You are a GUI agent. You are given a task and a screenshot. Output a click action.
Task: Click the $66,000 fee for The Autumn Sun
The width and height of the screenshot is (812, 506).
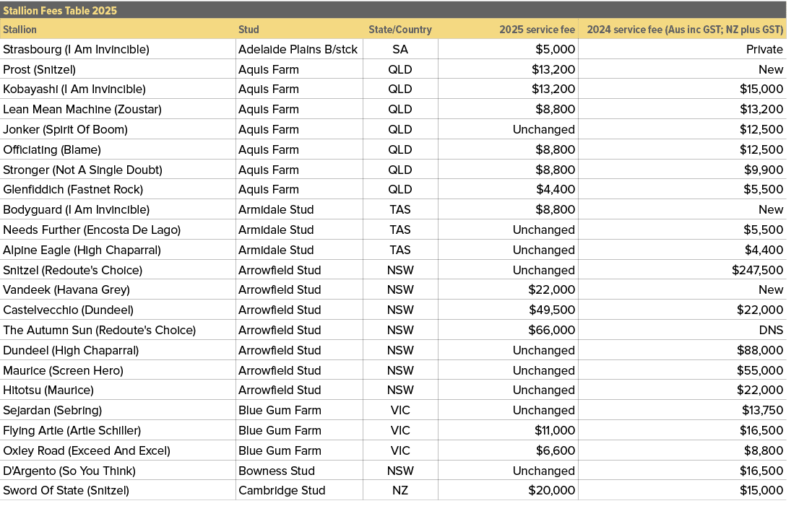(552, 330)
